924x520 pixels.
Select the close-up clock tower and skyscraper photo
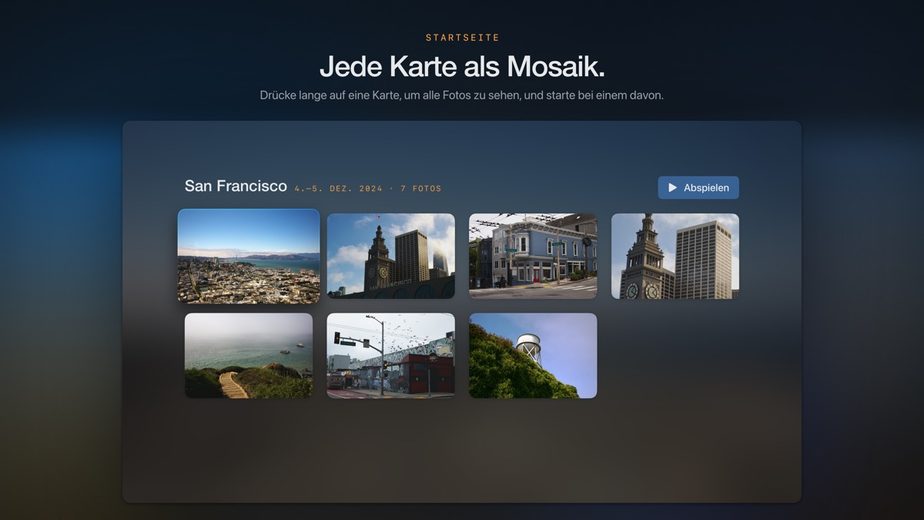click(675, 256)
